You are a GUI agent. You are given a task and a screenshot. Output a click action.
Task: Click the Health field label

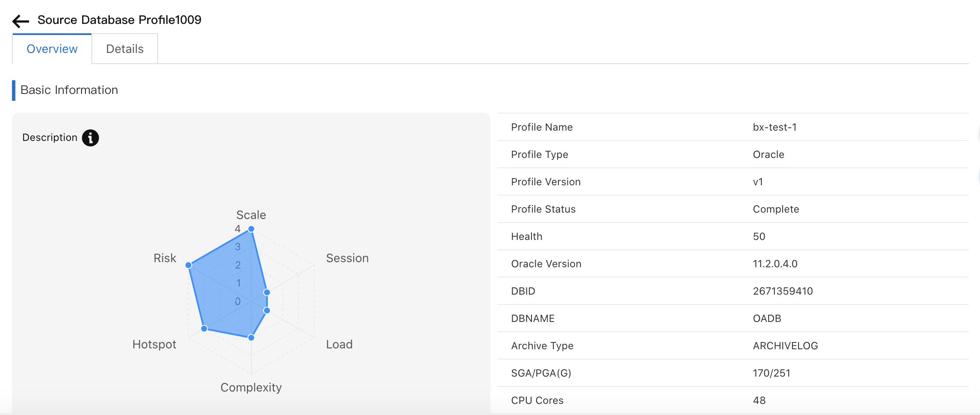[x=527, y=237]
